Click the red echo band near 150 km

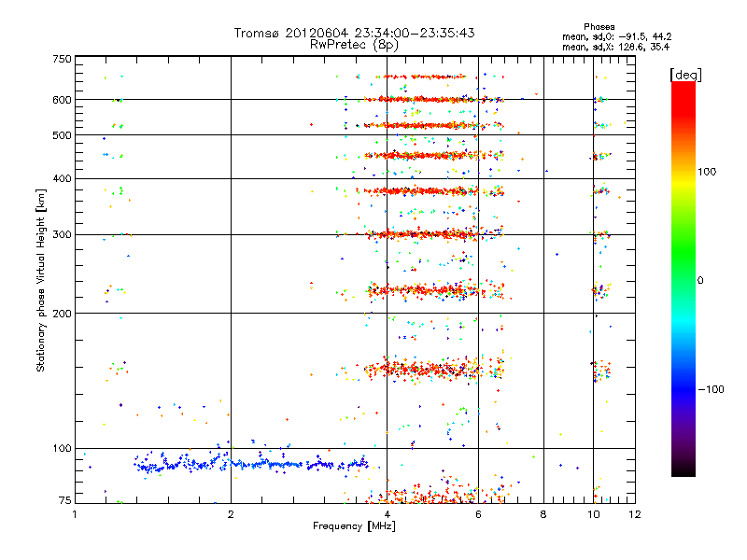[x=433, y=369]
